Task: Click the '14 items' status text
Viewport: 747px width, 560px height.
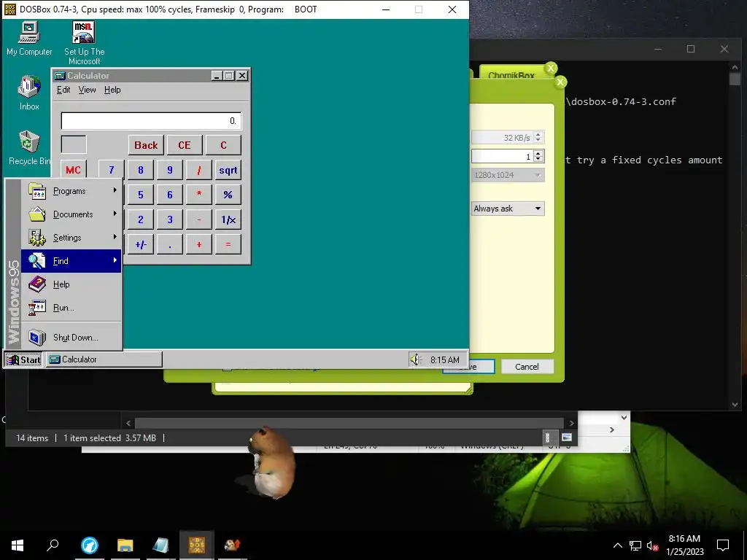Action: point(32,438)
